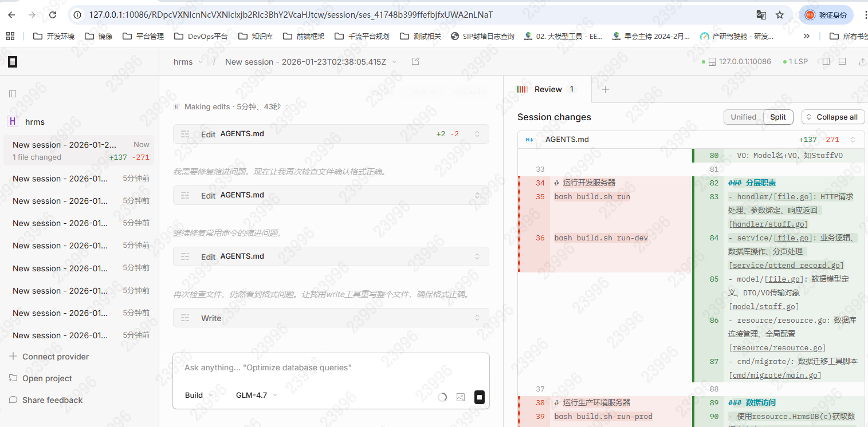Image resolution: width=868 pixels, height=427 pixels.
Task: Switch diff view to Unified
Action: click(743, 117)
